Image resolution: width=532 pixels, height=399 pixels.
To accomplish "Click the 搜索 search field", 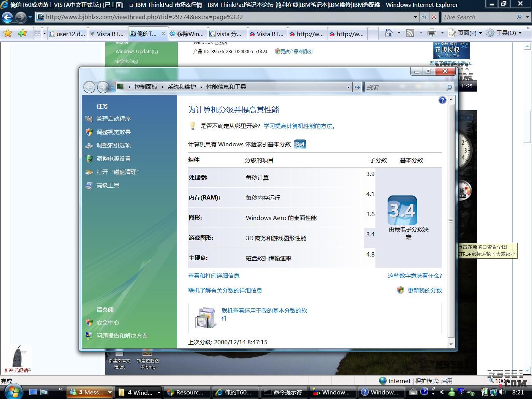I will pos(405,87).
